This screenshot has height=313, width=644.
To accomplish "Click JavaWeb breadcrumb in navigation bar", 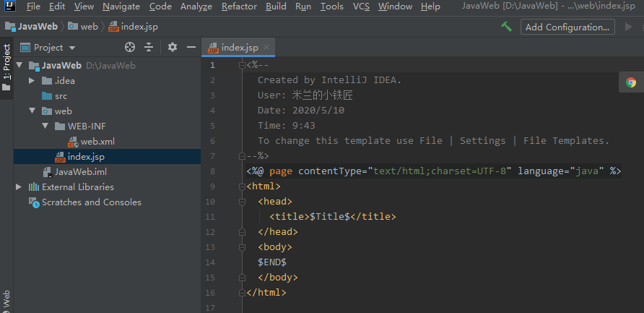I will coord(32,27).
